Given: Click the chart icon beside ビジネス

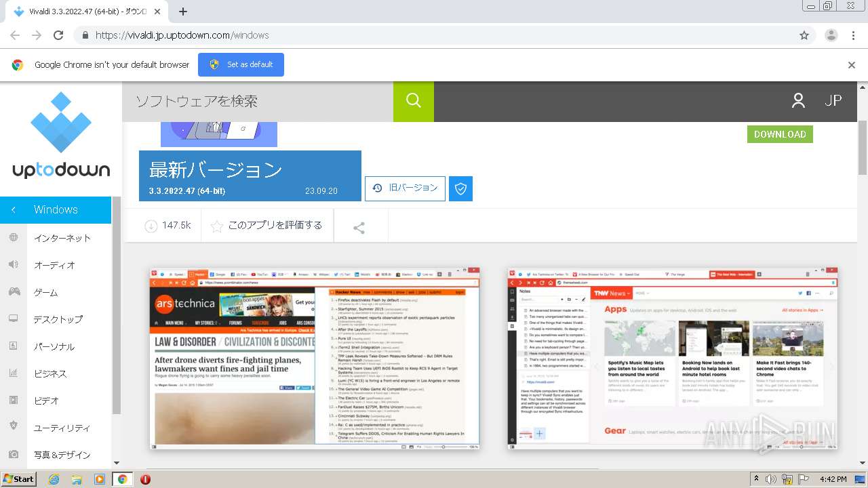Looking at the screenshot, I should (14, 373).
